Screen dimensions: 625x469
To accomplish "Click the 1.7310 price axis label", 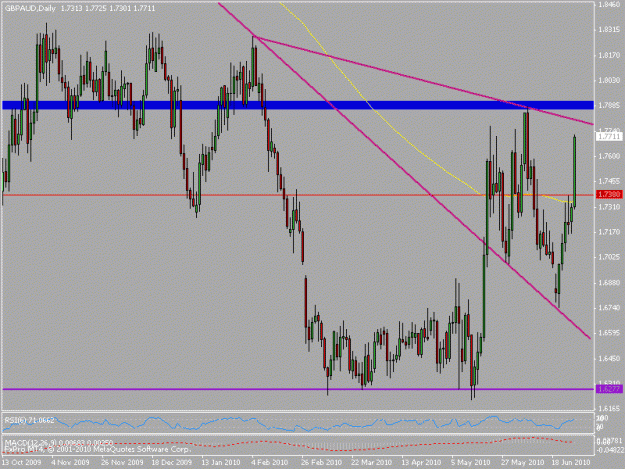I will [609, 207].
